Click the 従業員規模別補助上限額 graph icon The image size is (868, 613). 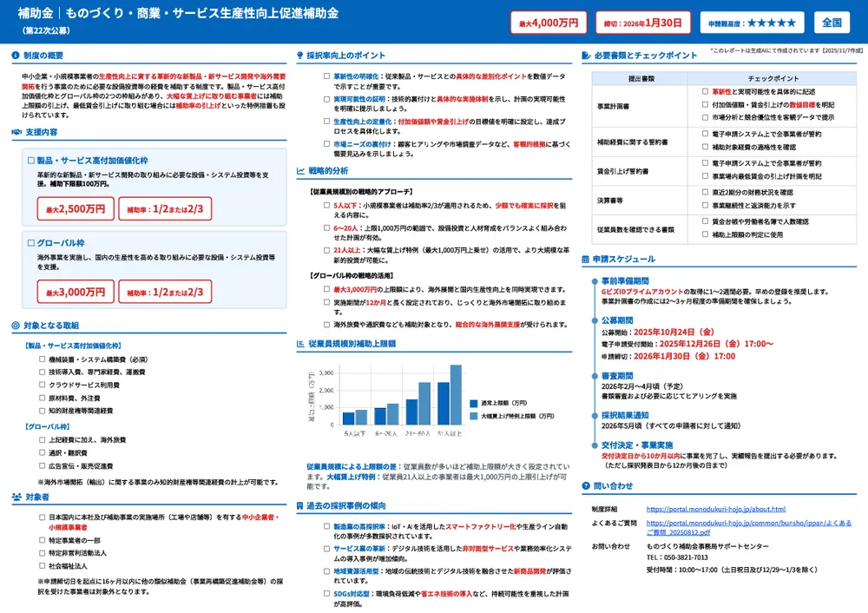pyautogui.click(x=300, y=342)
